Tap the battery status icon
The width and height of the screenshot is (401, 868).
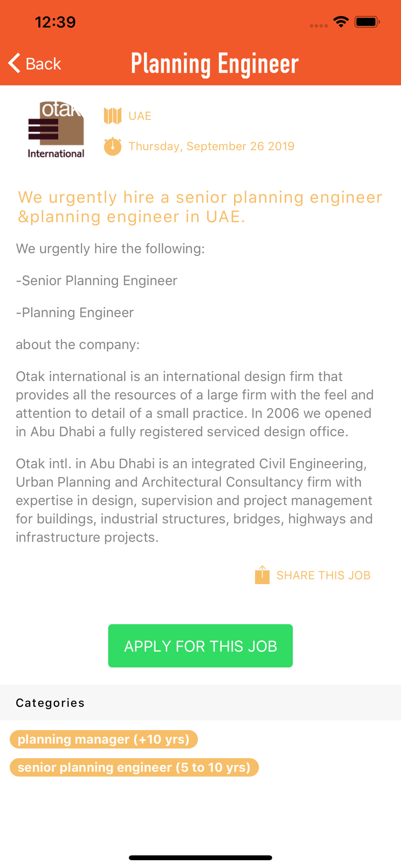(x=367, y=22)
